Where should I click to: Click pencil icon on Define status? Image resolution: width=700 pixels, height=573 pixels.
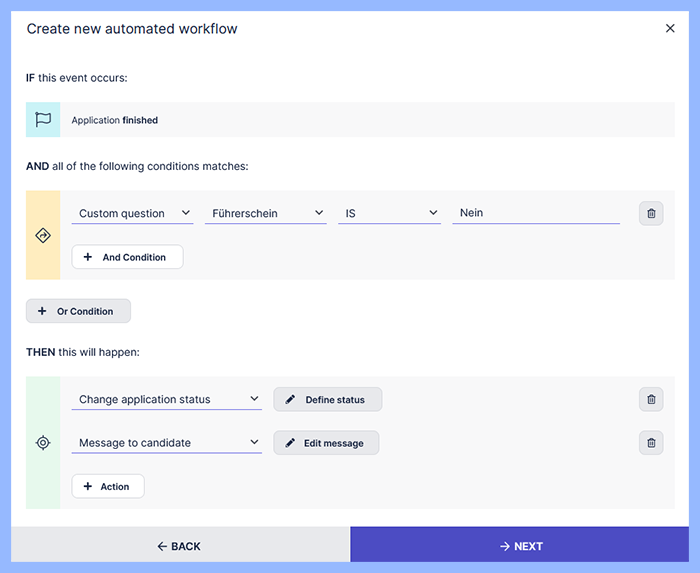(x=290, y=400)
